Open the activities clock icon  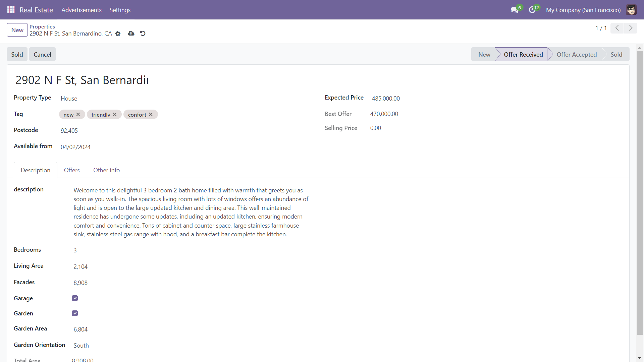click(532, 10)
